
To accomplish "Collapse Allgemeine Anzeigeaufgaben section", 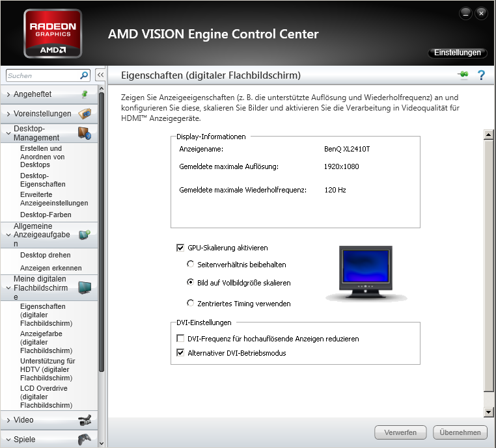I will (x=8, y=235).
